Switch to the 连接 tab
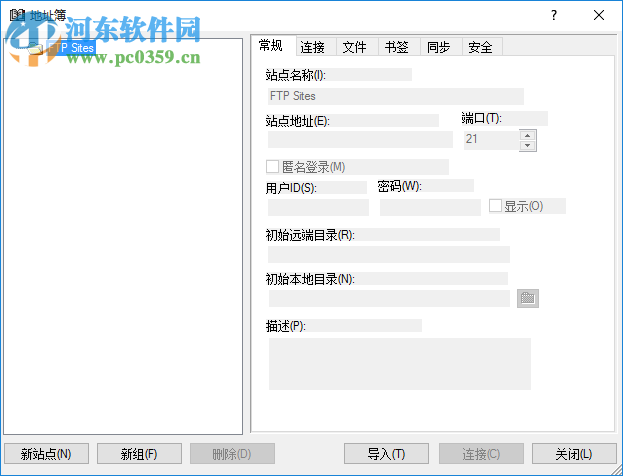Screen dimensions: 623x476 (x=316, y=47)
